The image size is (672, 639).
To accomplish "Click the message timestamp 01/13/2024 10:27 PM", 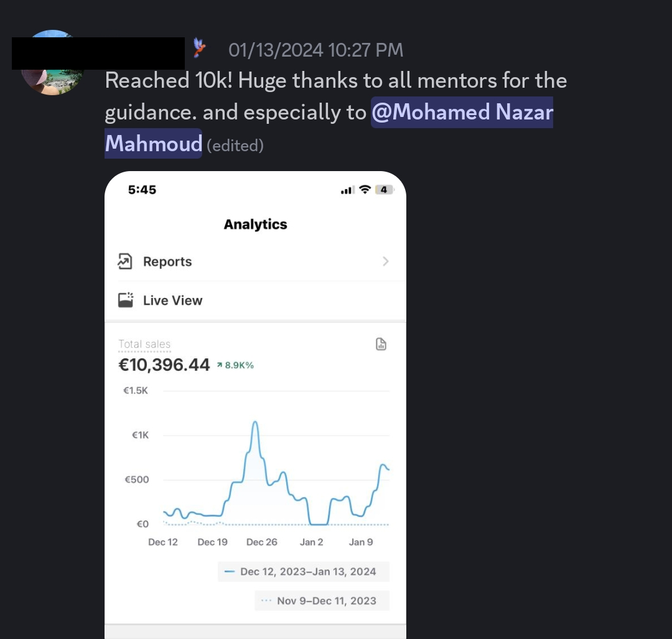I will [316, 50].
